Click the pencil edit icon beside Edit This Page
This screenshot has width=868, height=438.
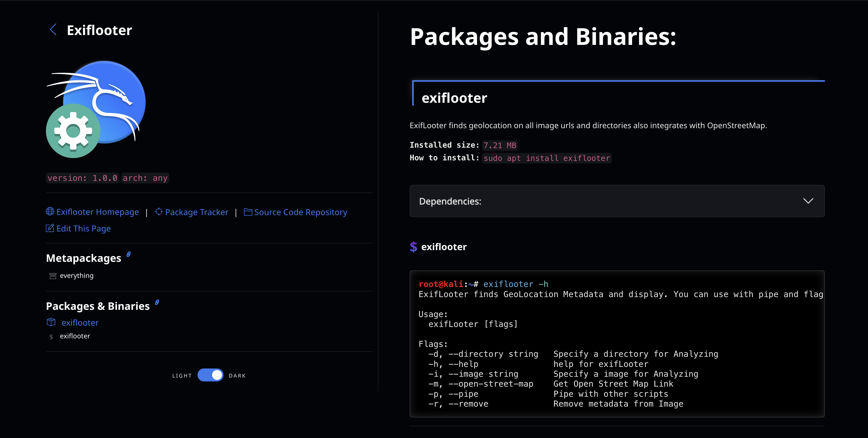(50, 228)
